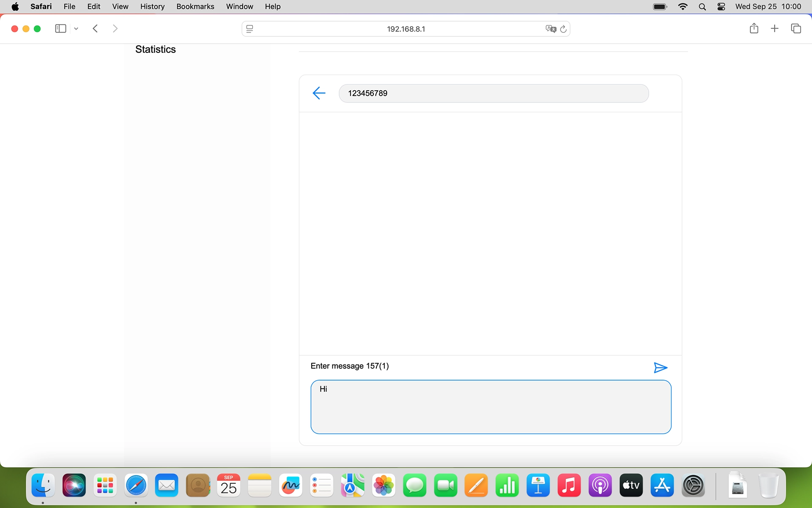Launch FaceTime from the Dock
This screenshot has height=508, width=812.
(445, 485)
